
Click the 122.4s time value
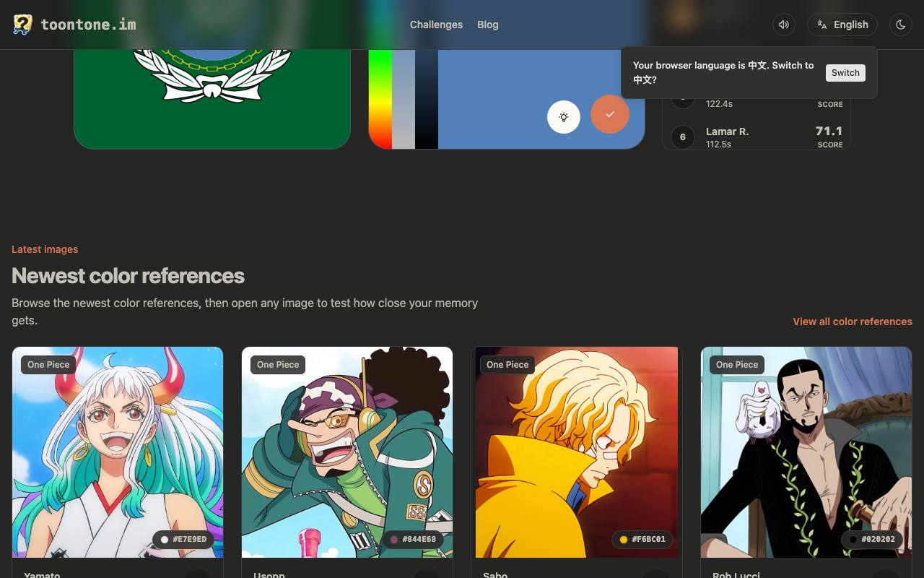tap(719, 104)
